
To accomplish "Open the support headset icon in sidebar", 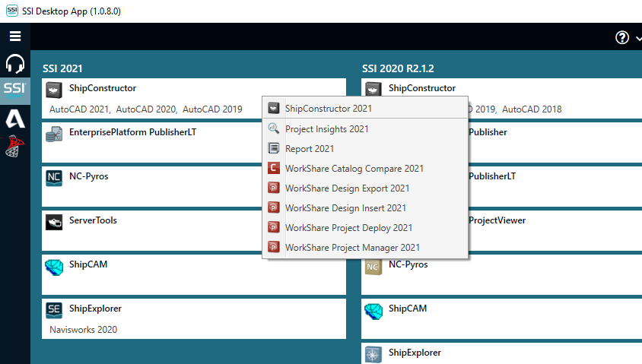I will pos(15,64).
